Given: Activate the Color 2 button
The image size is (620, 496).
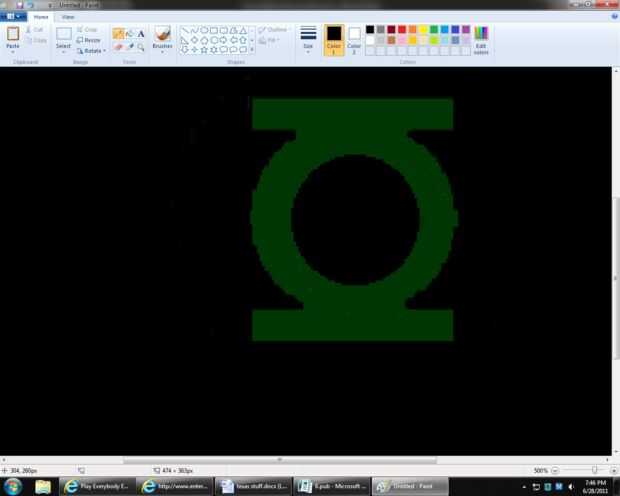Looking at the screenshot, I should (354, 40).
